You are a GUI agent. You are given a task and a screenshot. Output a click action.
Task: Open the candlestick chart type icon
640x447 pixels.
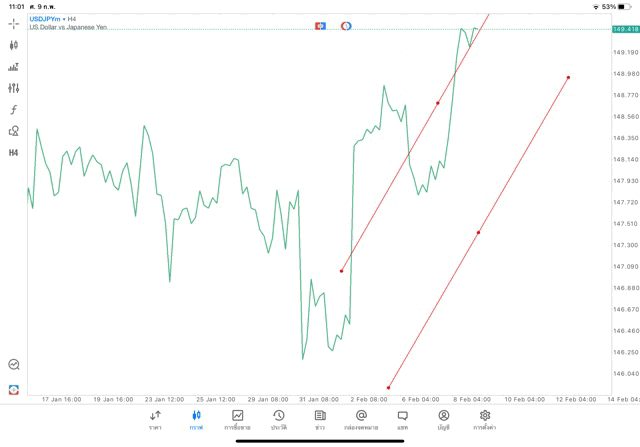14,45
